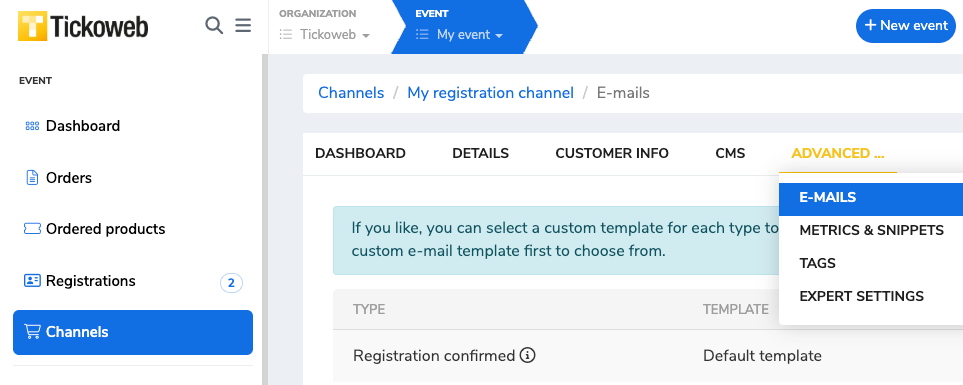Click the Tickoweb logo

coord(83,27)
